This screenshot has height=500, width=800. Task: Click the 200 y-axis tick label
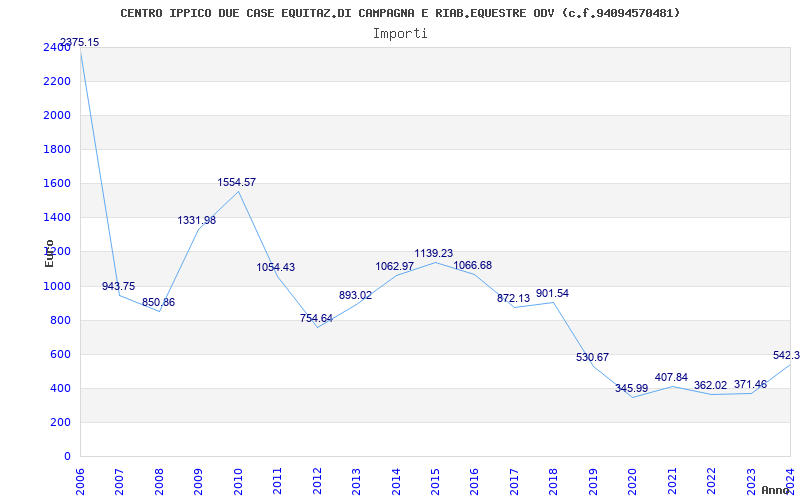(x=61, y=422)
